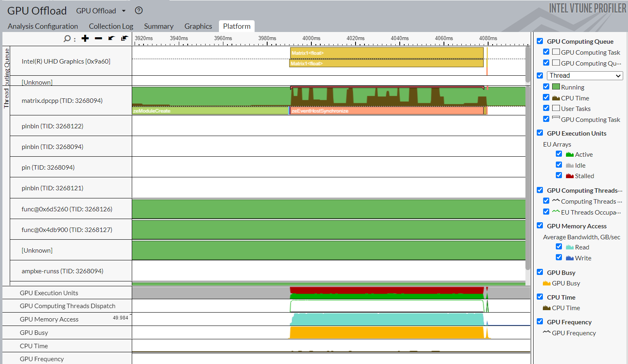The width and height of the screenshot is (628, 364).
Task: Click the undo previous zoom arrow icon
Action: (111, 38)
